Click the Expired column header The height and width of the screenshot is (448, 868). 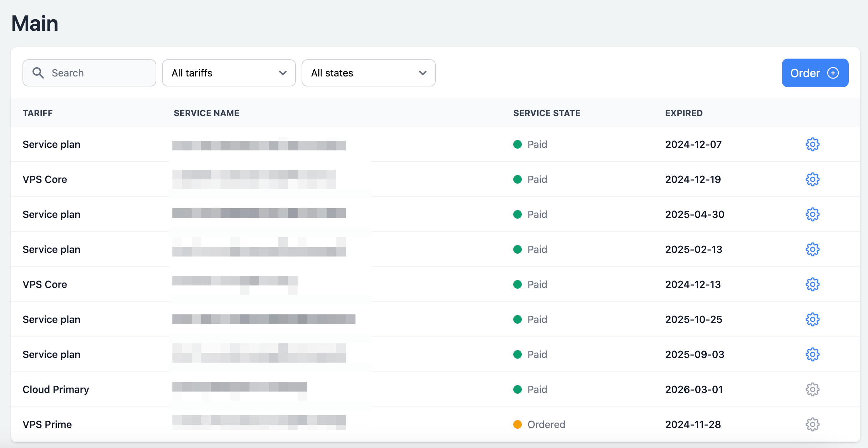tap(683, 113)
